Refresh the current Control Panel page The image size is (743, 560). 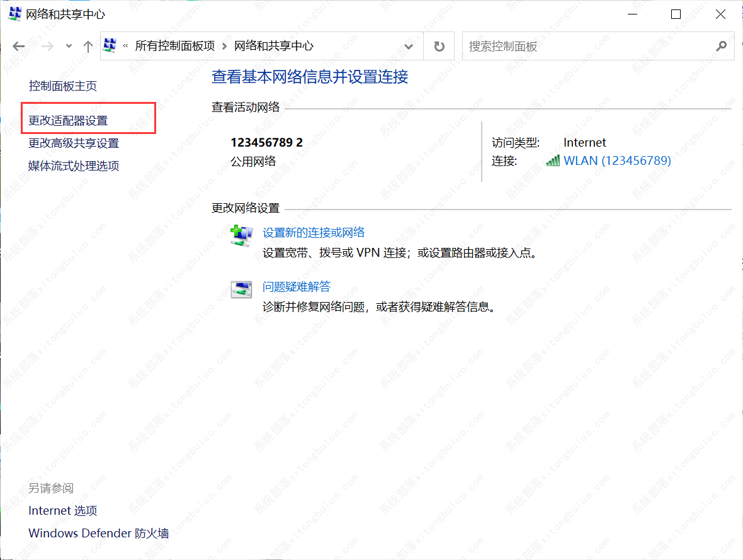[x=438, y=45]
